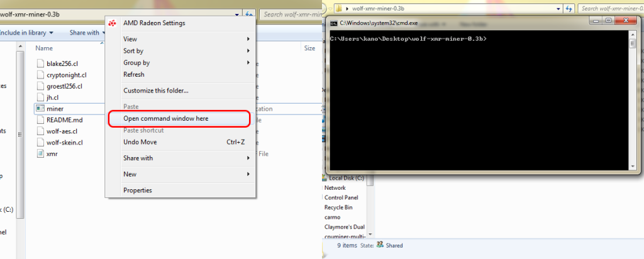
Task: Open Include in library toolbar dropdown
Action: (26, 33)
